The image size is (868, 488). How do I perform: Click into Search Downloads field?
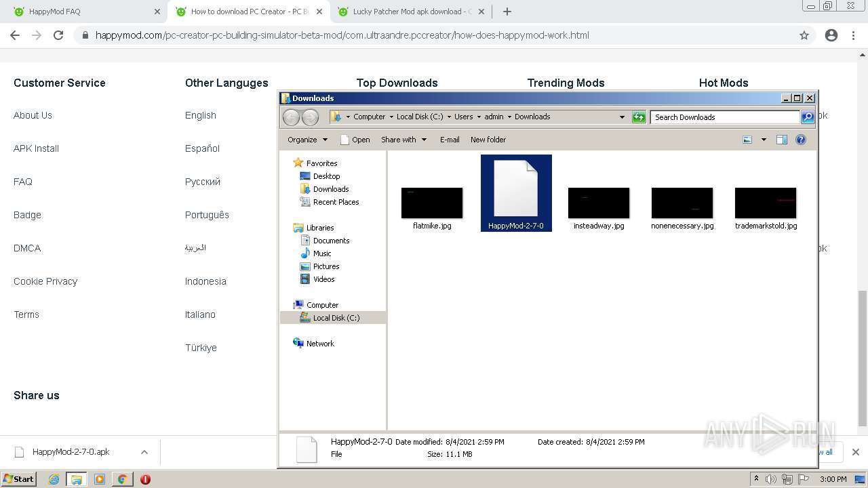point(724,117)
